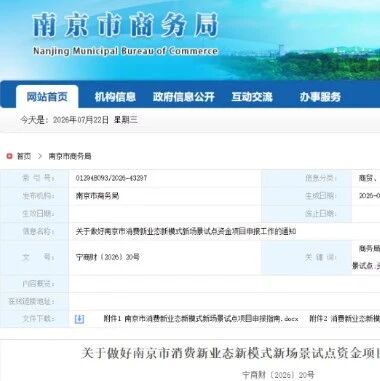Select document number 宁商财〔2026〕20号 in table
The height and width of the screenshot is (381, 380).
coord(108,257)
